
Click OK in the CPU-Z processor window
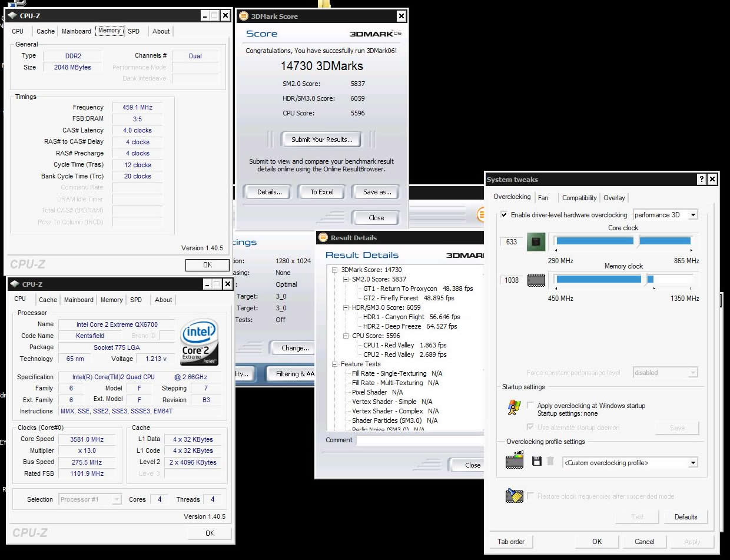(x=210, y=534)
